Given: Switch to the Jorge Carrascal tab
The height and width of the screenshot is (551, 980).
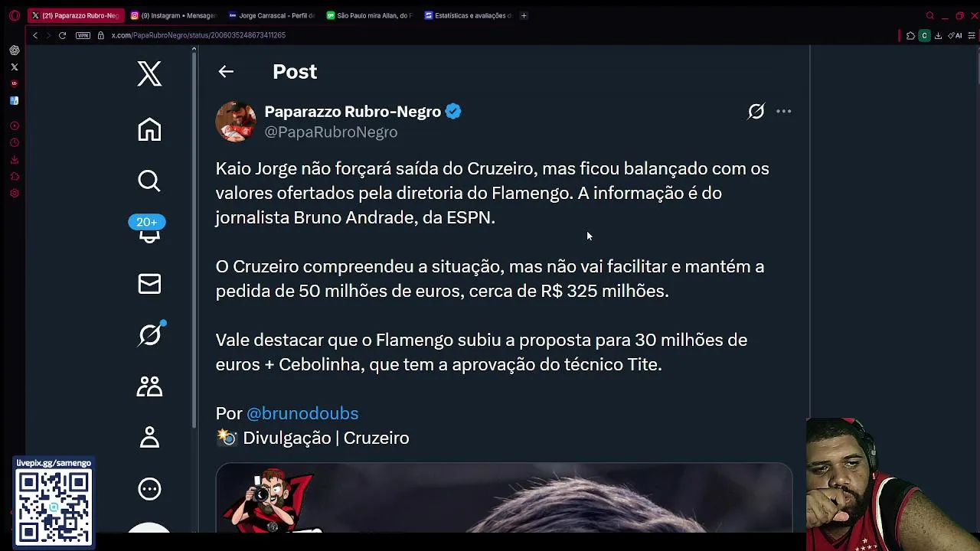Looking at the screenshot, I should click(272, 15).
